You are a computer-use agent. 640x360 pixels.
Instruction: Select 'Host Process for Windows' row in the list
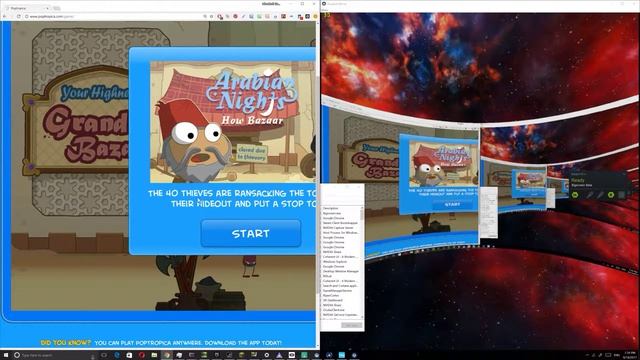coord(341,233)
